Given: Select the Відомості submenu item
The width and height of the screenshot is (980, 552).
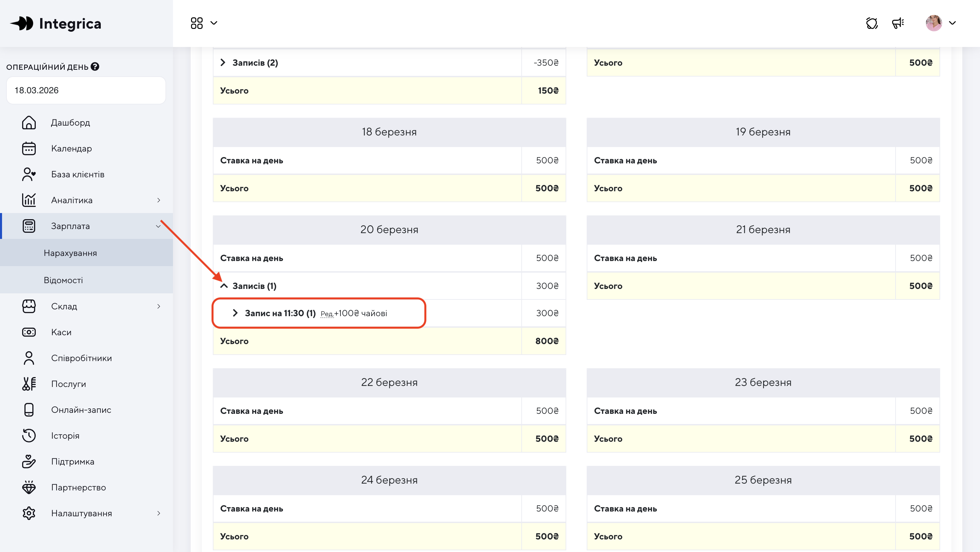Looking at the screenshot, I should (x=63, y=280).
